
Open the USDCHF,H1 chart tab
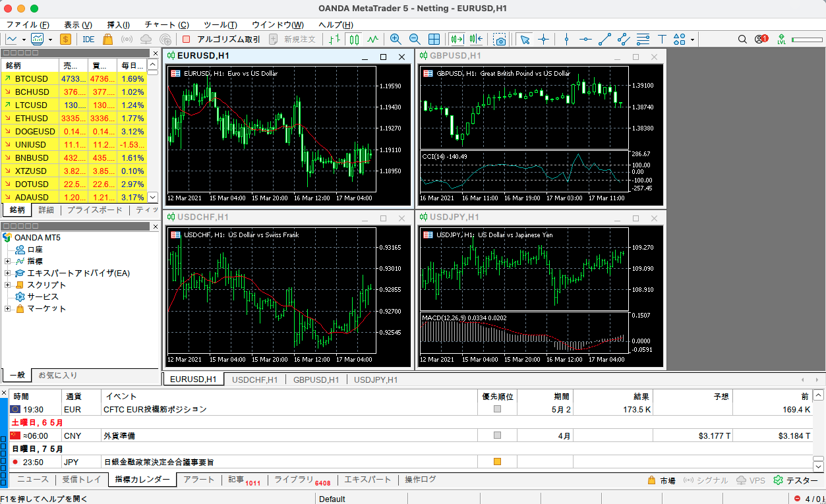pos(254,379)
